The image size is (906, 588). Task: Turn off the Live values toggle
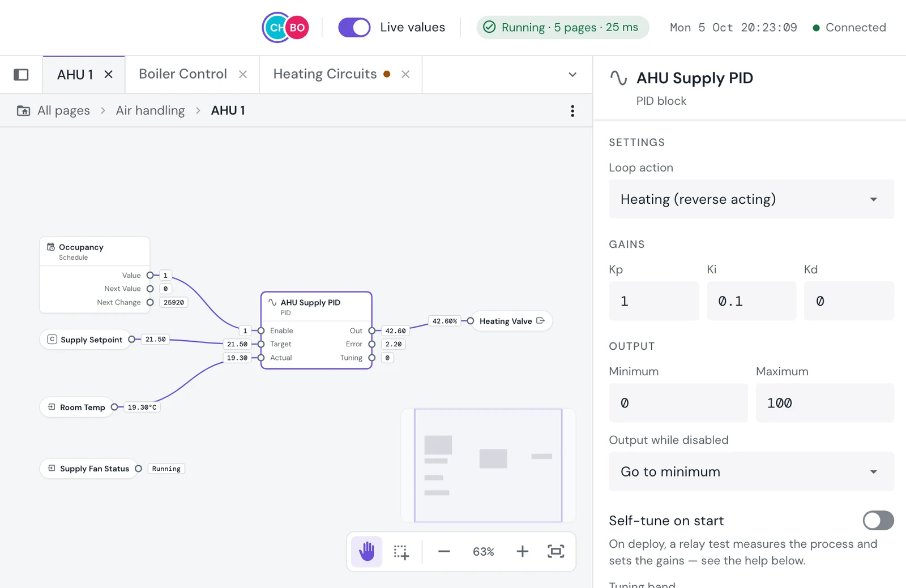(354, 27)
